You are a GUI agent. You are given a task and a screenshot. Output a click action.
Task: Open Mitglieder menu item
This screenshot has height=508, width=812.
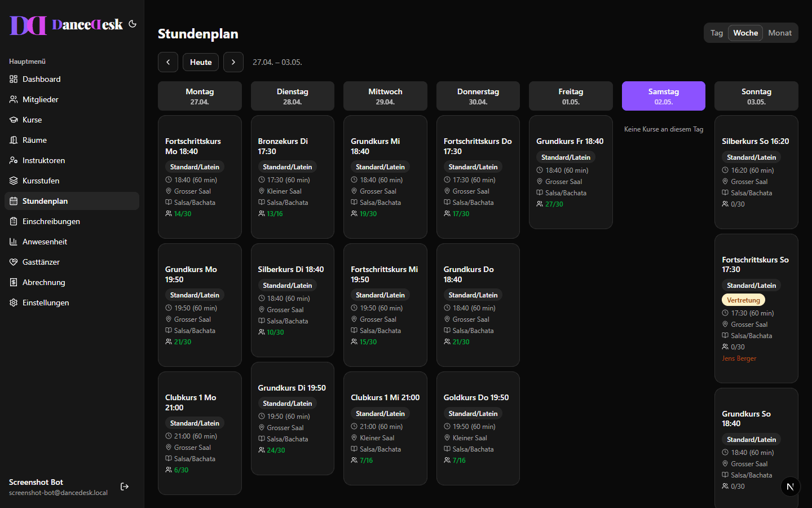click(x=72, y=99)
